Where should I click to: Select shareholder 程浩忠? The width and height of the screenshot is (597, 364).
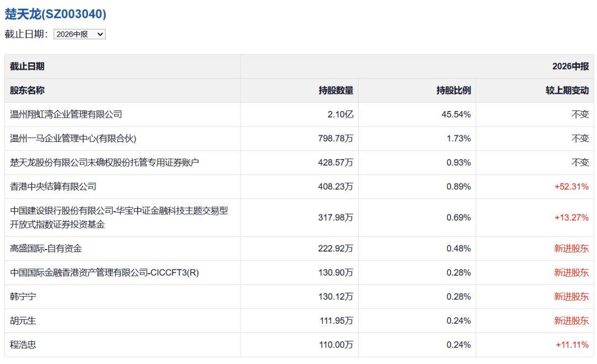pos(23,345)
